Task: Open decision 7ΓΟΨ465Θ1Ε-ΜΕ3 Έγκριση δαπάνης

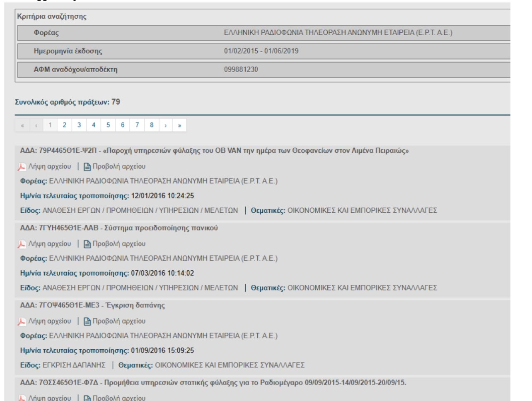Action: click(x=92, y=305)
